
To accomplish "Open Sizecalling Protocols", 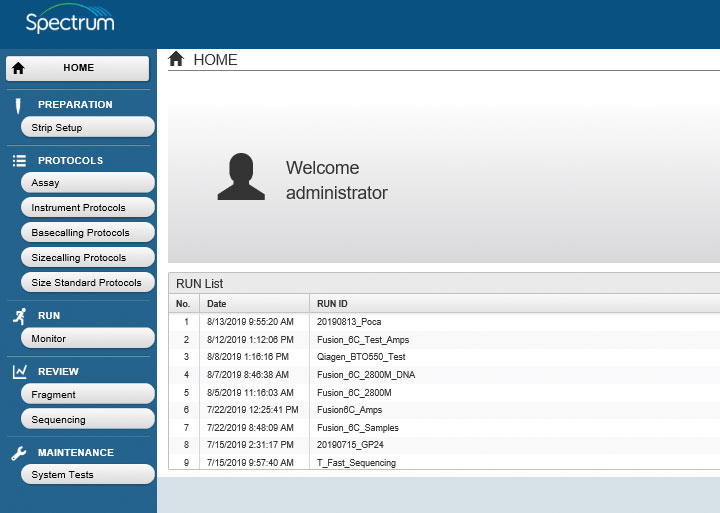I will coord(86,258).
